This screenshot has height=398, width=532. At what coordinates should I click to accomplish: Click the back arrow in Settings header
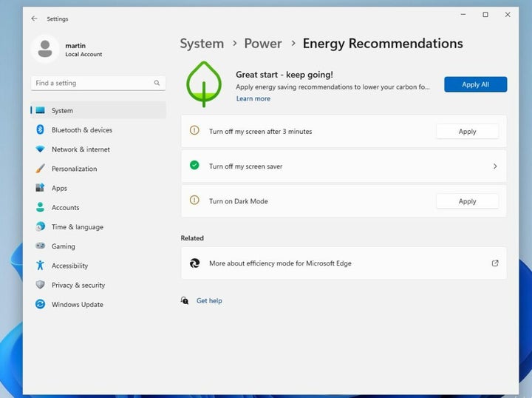pos(34,18)
